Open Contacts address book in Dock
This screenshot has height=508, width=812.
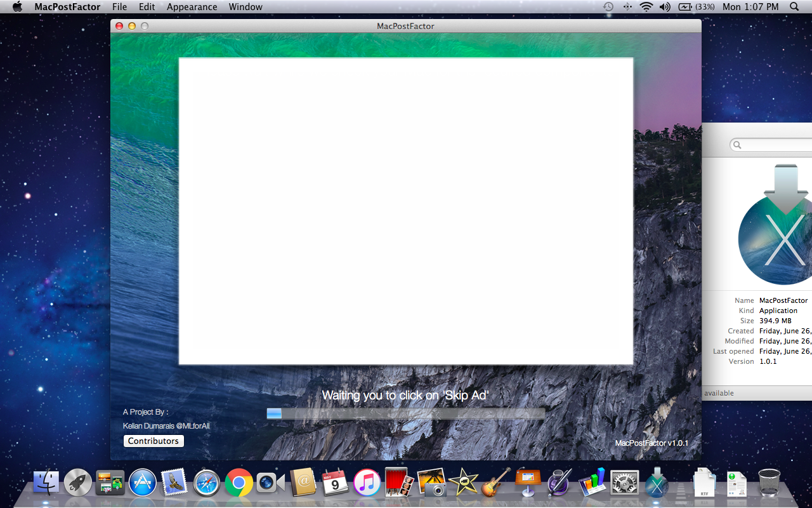[x=303, y=483]
